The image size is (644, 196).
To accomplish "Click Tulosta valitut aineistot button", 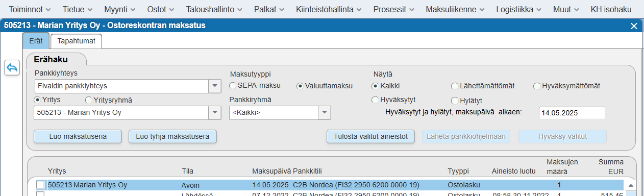I will [370, 136].
